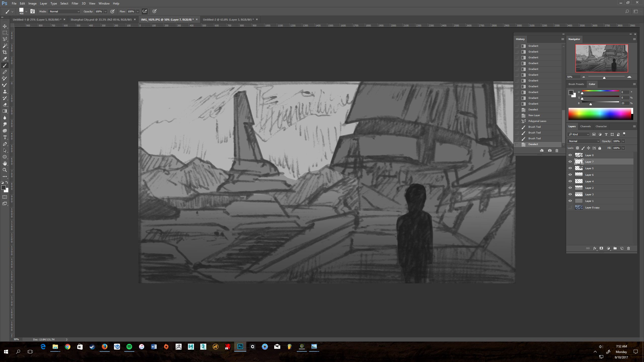Select the Zoom tool

coord(5,170)
